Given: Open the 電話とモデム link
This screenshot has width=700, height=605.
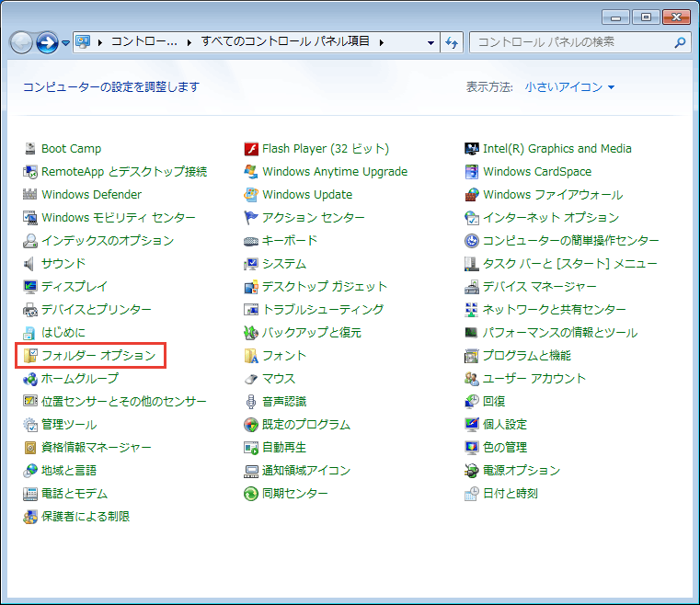Looking at the screenshot, I should [x=75, y=494].
